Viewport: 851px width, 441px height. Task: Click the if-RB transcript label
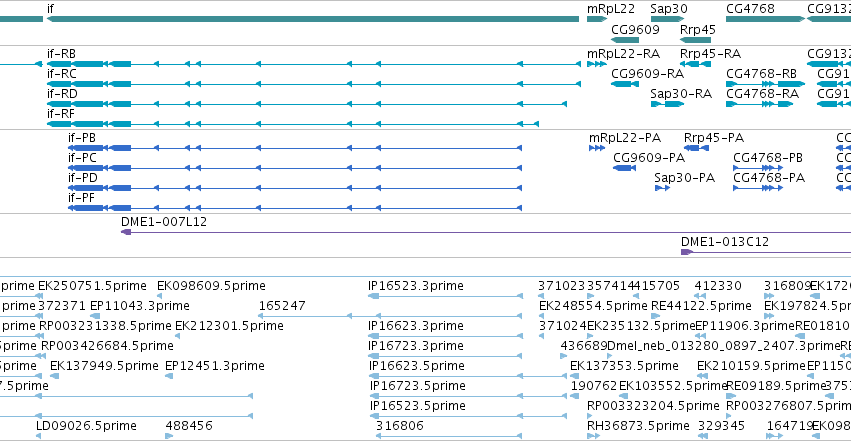pyautogui.click(x=61, y=54)
